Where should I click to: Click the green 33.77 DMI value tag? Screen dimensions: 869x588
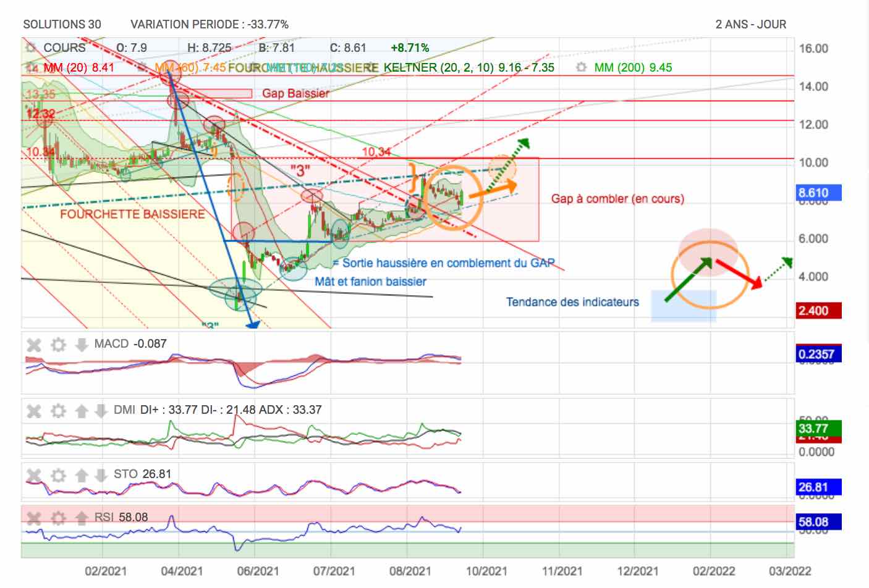coord(819,428)
